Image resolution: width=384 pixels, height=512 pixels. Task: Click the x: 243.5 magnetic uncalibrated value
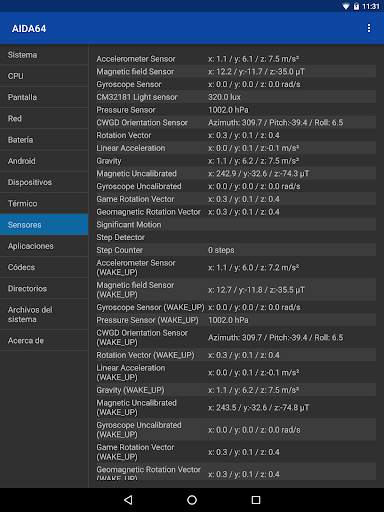click(259, 408)
